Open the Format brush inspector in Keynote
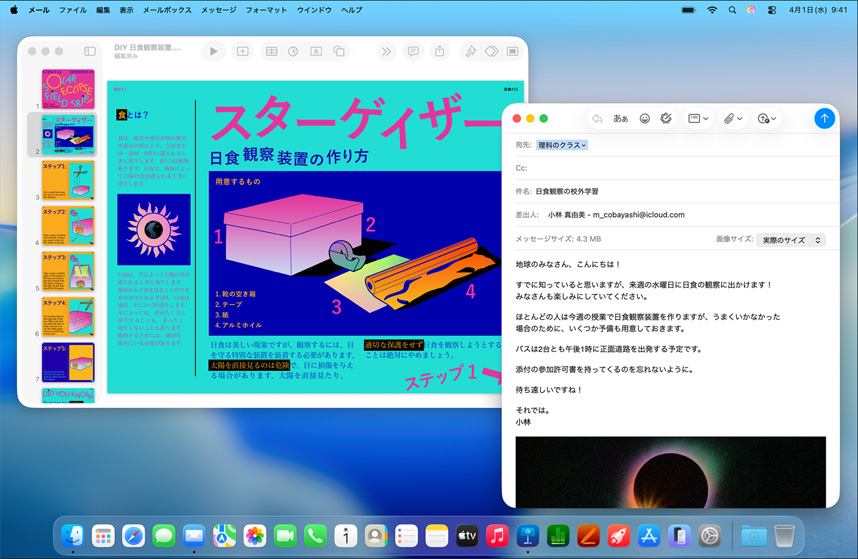The image size is (858, 559). (x=469, y=51)
